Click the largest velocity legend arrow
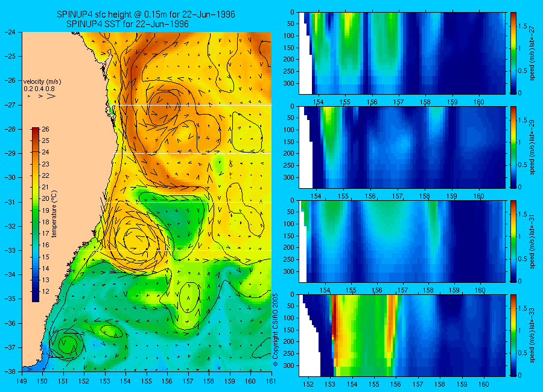543x392 pixels. 52,96
